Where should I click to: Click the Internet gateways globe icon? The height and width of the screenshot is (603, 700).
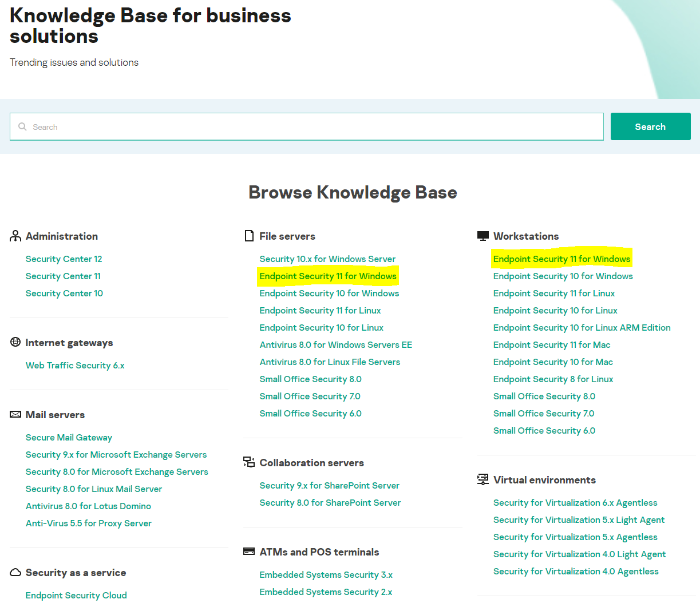15,342
